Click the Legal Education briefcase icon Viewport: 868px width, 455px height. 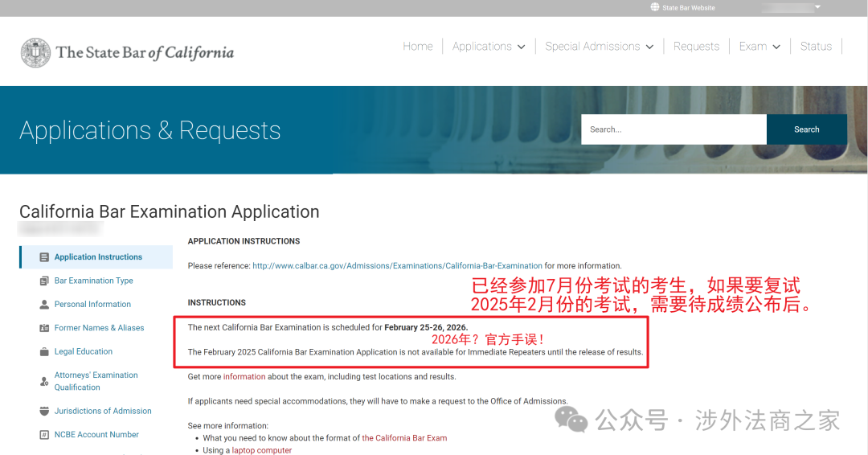44,352
